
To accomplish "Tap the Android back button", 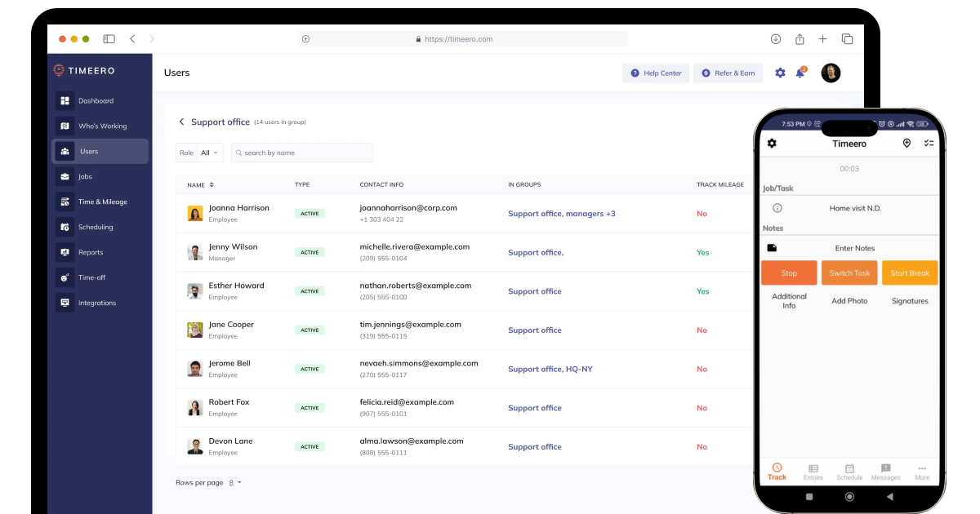I will click(x=889, y=496).
